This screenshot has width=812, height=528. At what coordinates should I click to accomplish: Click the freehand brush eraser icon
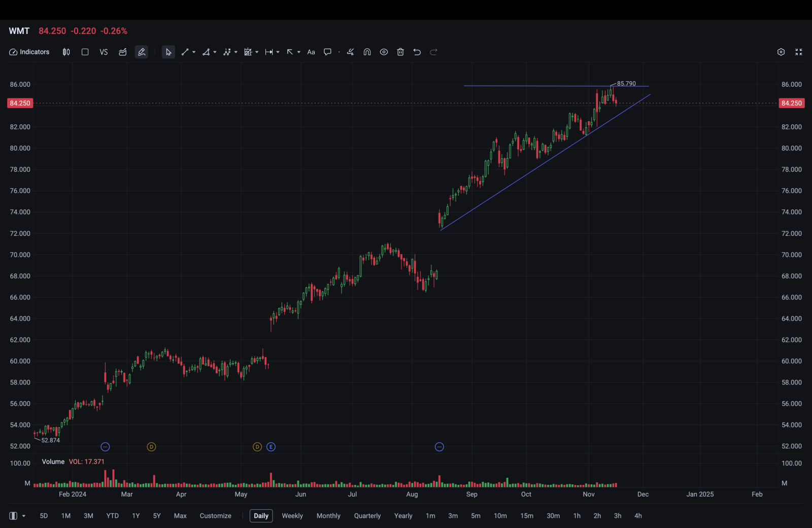tap(350, 52)
